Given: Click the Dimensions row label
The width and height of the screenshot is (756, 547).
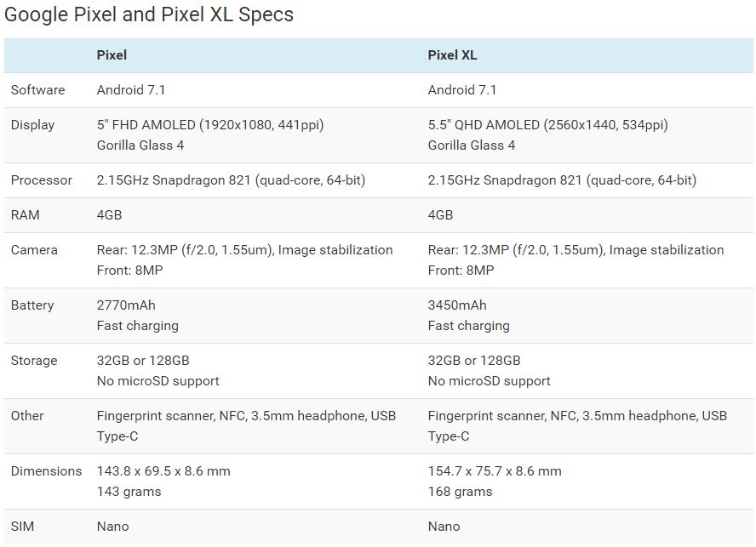Looking at the screenshot, I should (x=46, y=471).
